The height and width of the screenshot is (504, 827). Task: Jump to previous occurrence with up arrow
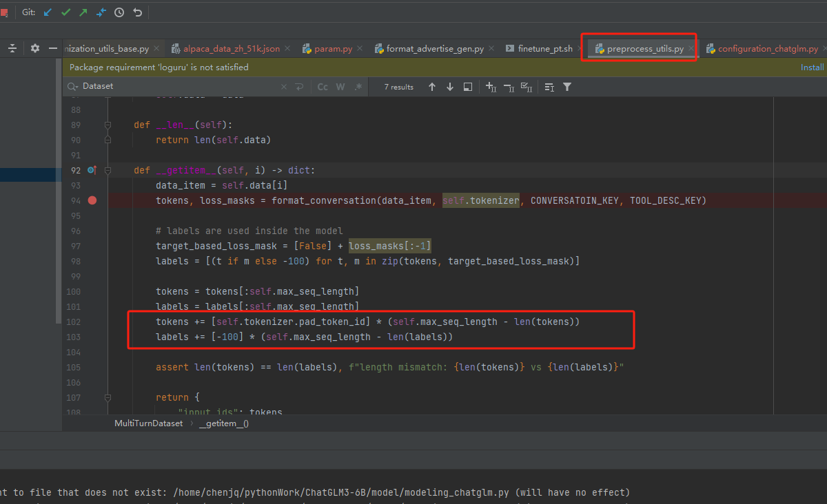click(x=432, y=86)
